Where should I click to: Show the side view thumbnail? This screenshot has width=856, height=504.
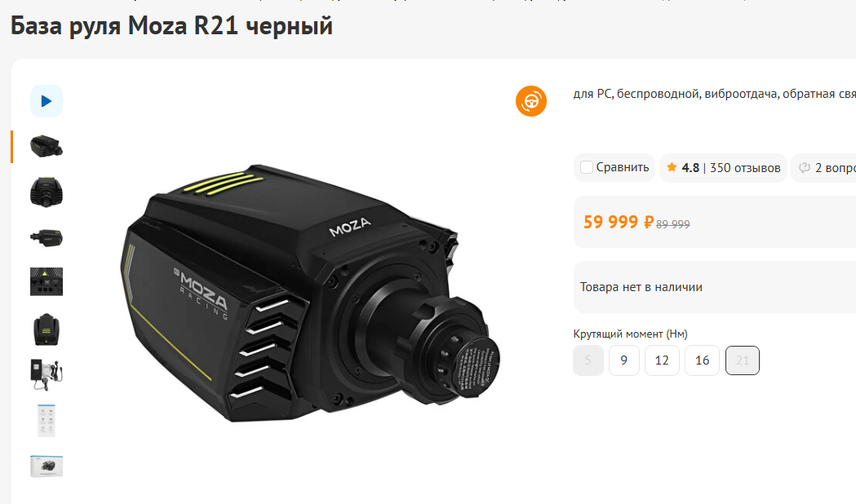click(47, 238)
